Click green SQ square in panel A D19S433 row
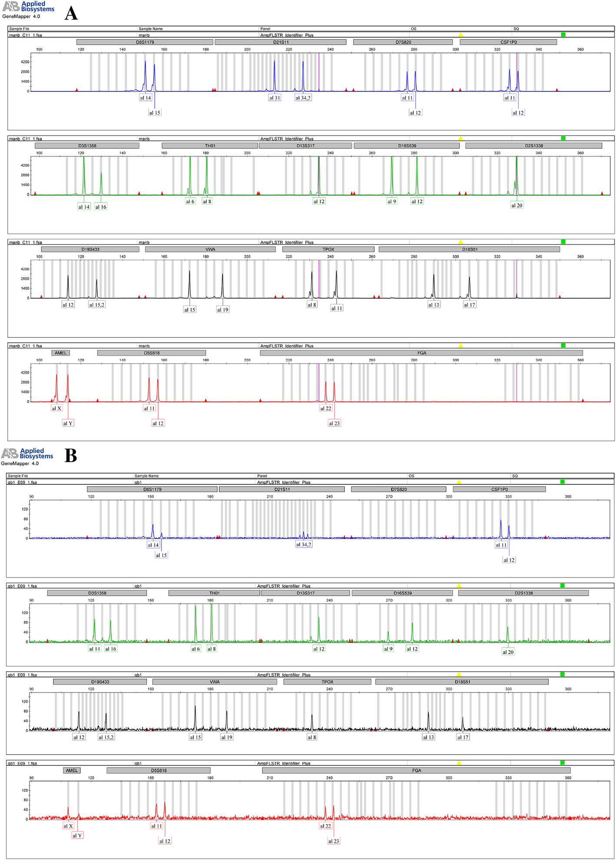The width and height of the screenshot is (616, 860). click(563, 241)
